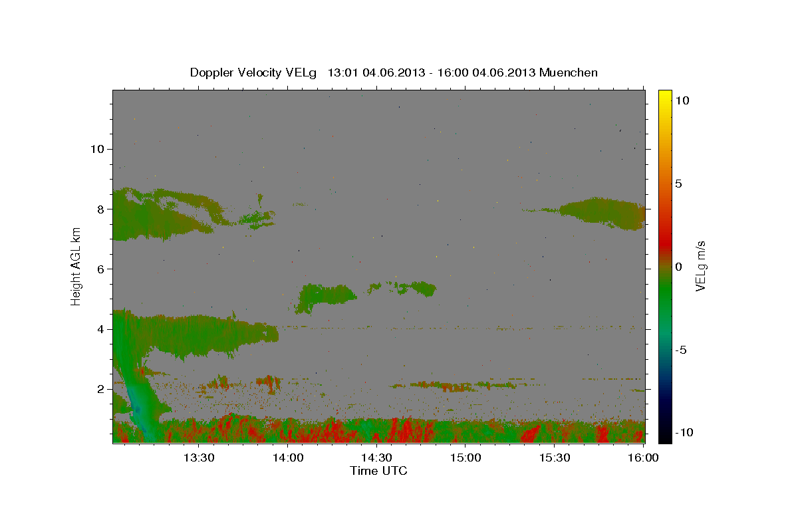The height and width of the screenshot is (532, 798).
Task: Click the colorbar tick label 5
Action: pos(678,184)
